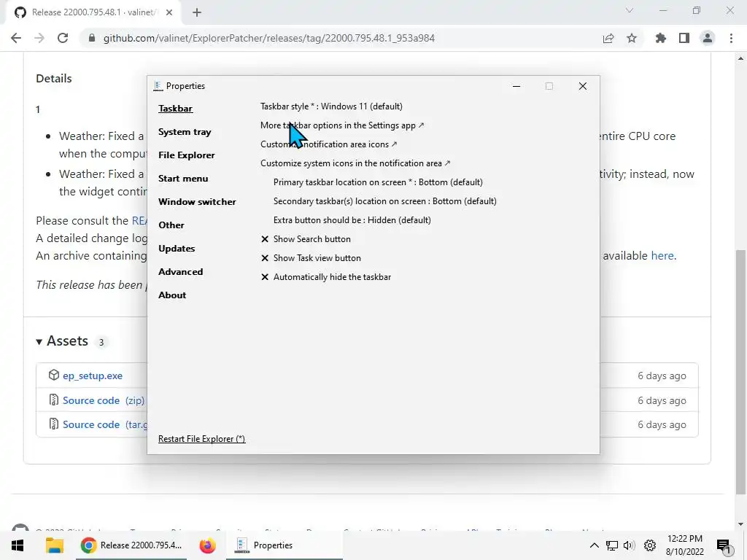Click Restart File Explorer (*) link
Image resolution: width=747 pixels, height=560 pixels.
point(201,439)
